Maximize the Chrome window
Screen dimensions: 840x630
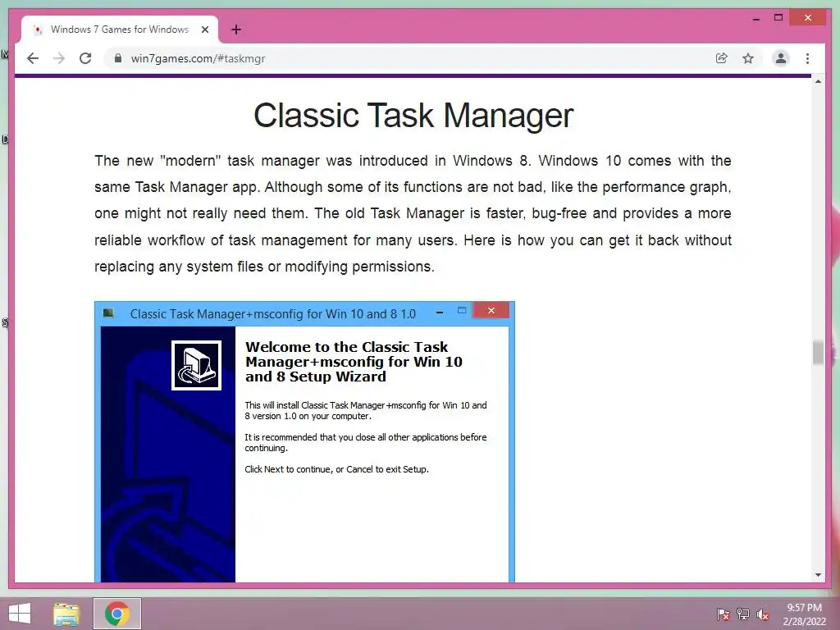(778, 18)
